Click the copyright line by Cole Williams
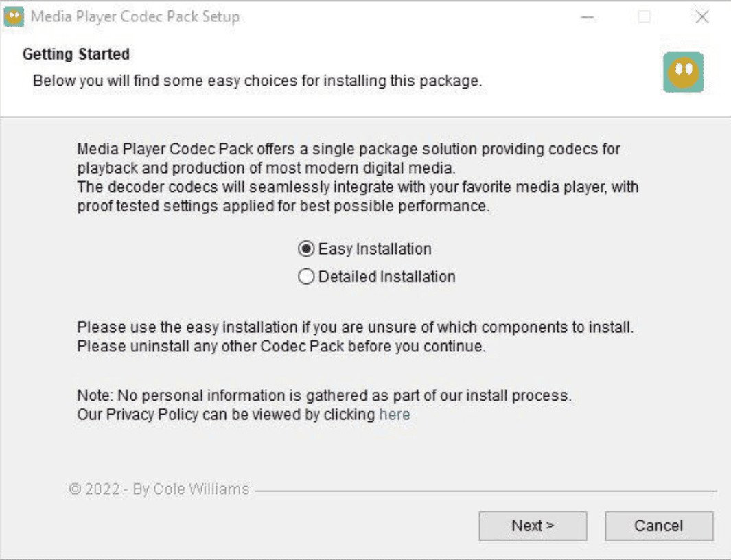 (x=159, y=489)
